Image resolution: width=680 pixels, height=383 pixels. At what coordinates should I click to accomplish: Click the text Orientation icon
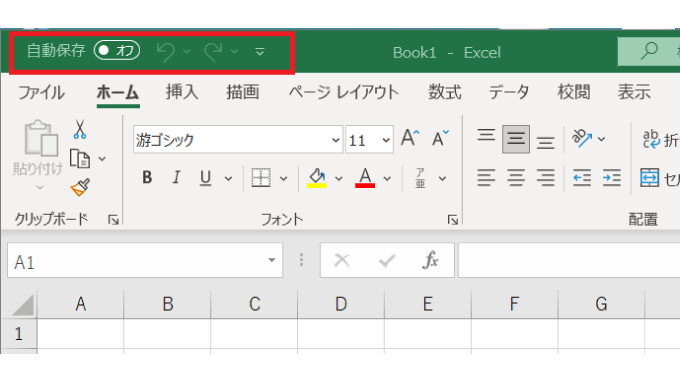(x=582, y=139)
